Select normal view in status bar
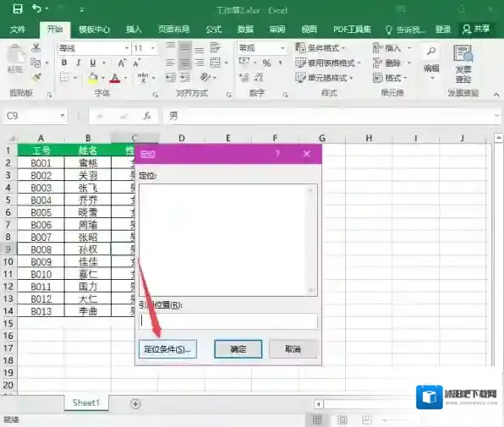Viewport: 504px width, 427px height. click(x=317, y=419)
